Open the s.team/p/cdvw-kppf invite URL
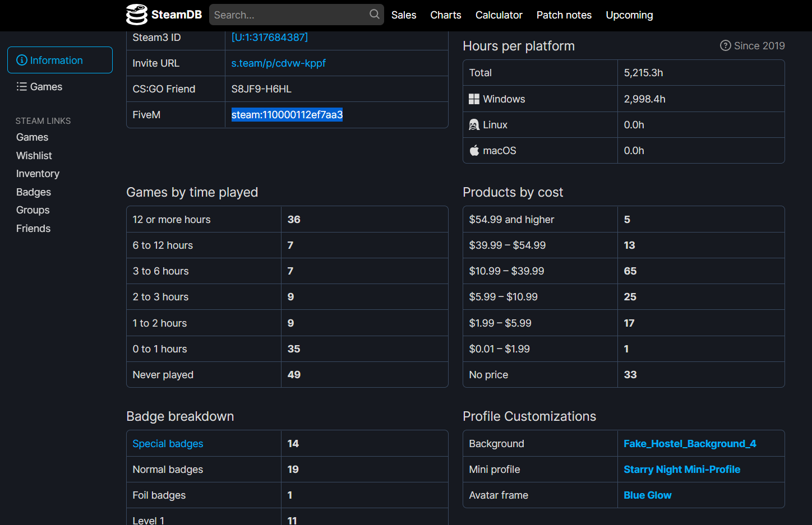 (279, 63)
